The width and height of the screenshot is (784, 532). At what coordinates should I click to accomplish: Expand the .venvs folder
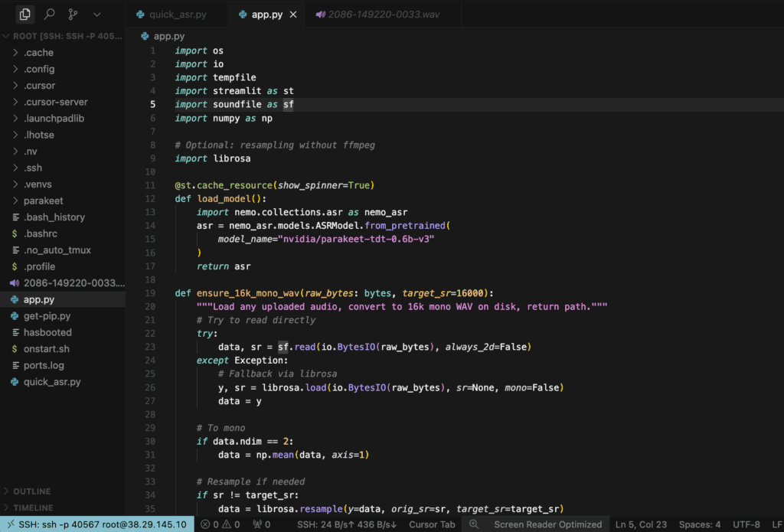click(x=63, y=184)
